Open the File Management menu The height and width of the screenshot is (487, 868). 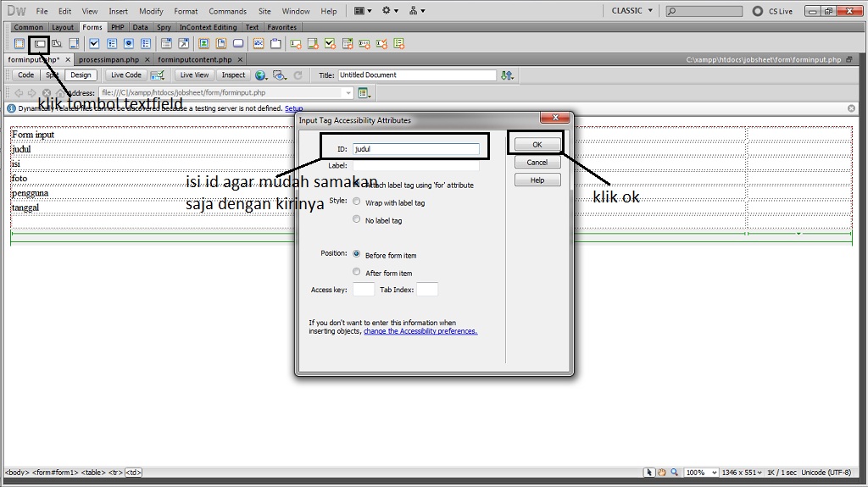(507, 75)
